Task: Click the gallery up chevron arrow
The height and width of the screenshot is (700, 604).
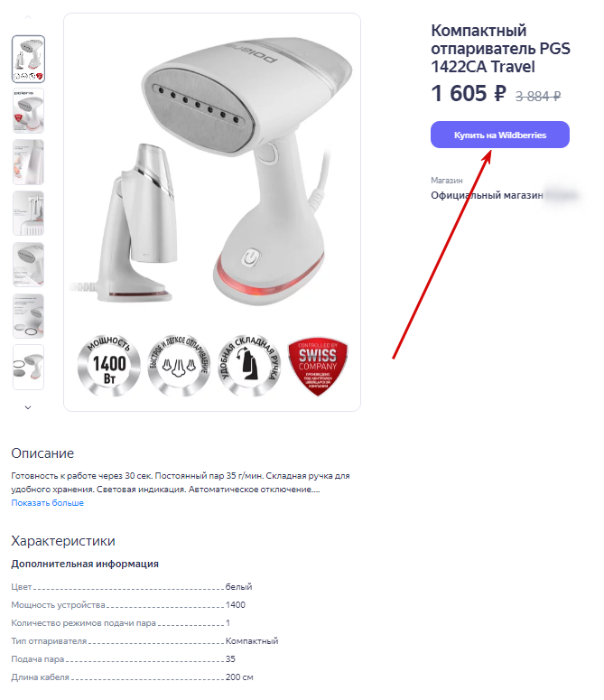Action: point(28,17)
